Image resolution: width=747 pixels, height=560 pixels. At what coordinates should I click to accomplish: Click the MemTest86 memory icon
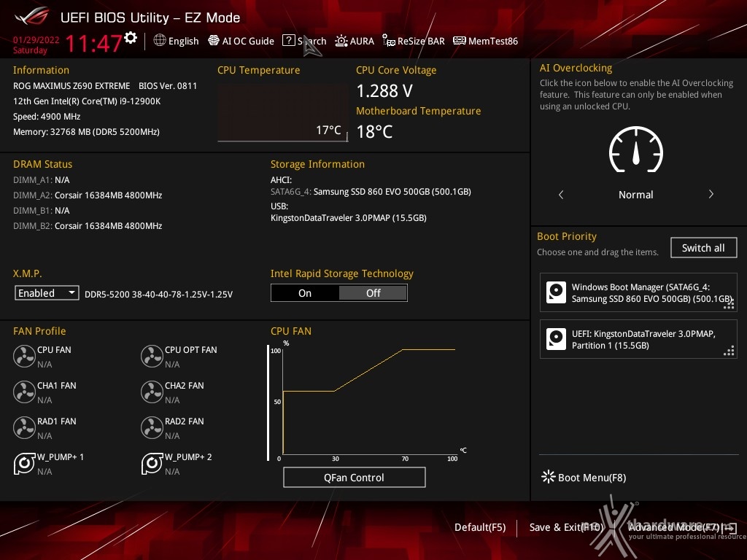460,41
